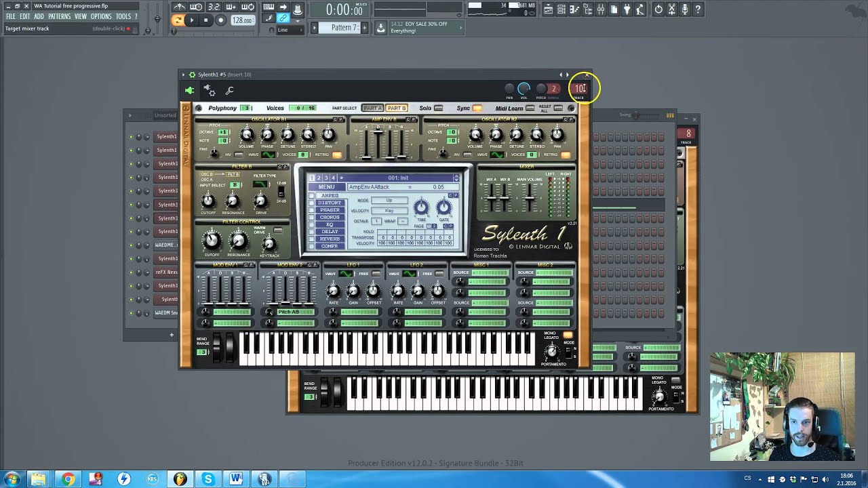Viewport: 868px width, 488px height.
Task: Click the FL Studio play button
Action: click(x=192, y=20)
